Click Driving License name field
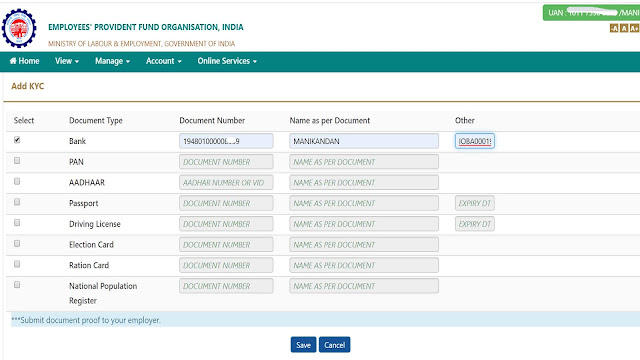 point(364,224)
